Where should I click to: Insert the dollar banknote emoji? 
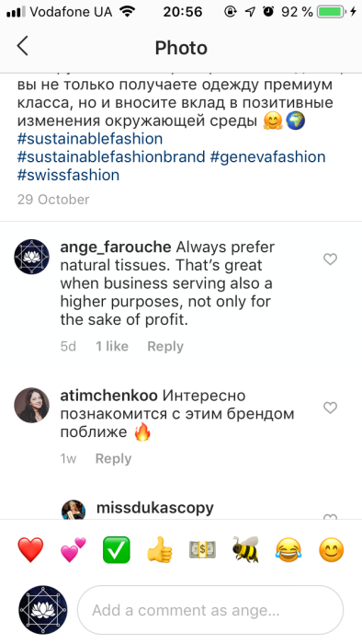click(202, 550)
